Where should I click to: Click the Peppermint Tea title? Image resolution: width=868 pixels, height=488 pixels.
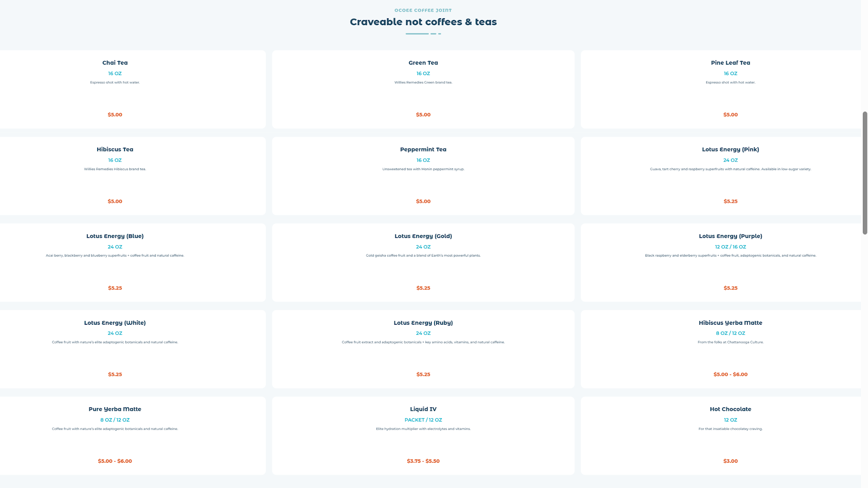coord(423,149)
